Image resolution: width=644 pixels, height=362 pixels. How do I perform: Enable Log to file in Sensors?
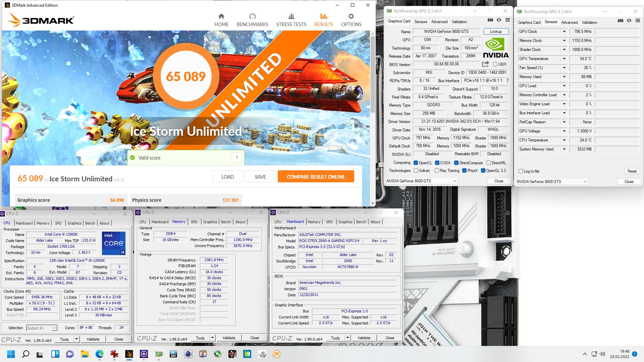pos(521,171)
